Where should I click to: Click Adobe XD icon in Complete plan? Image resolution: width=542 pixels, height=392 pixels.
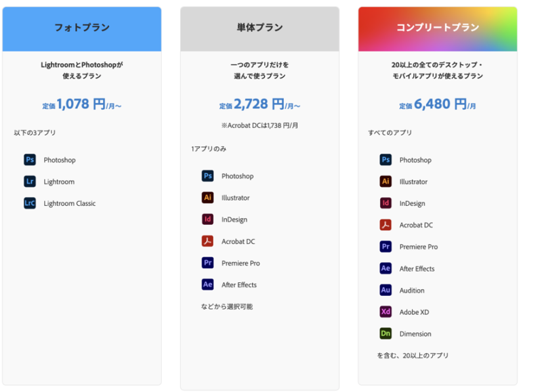click(x=385, y=311)
